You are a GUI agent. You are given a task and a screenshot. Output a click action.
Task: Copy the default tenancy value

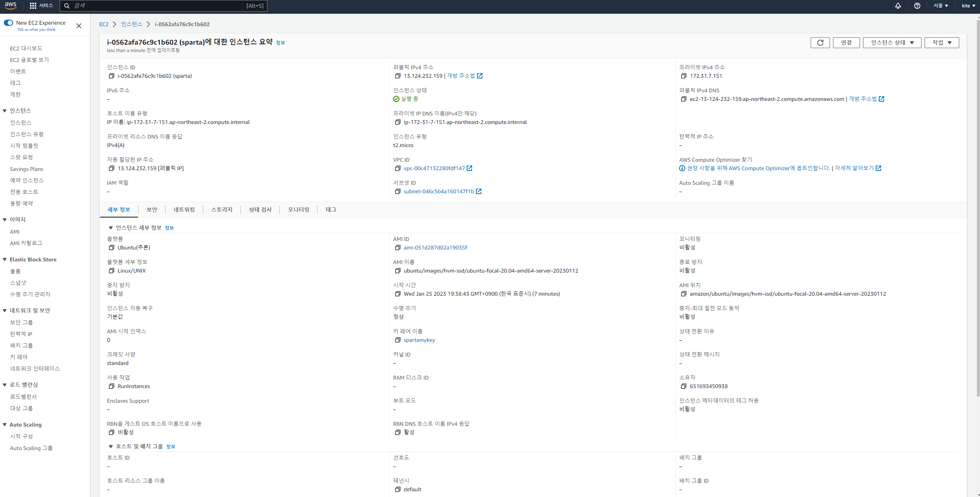pyautogui.click(x=398, y=489)
